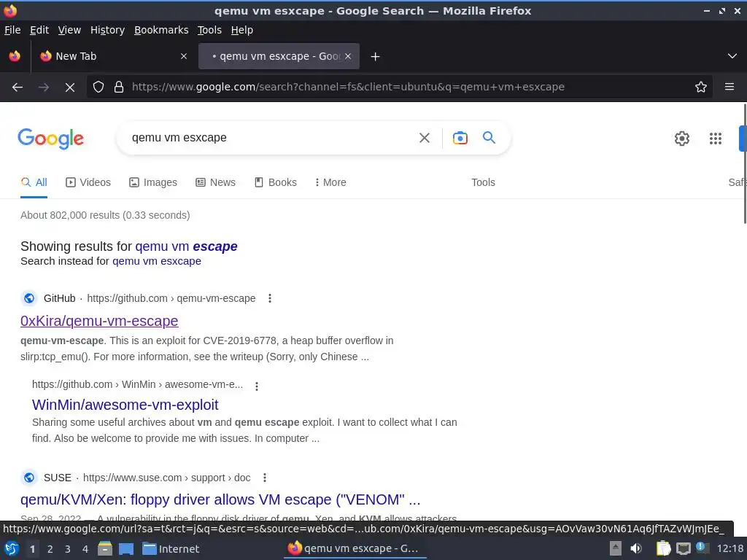Image resolution: width=747 pixels, height=560 pixels.
Task: Search instead for qemu vm esxcape
Action: click(157, 262)
